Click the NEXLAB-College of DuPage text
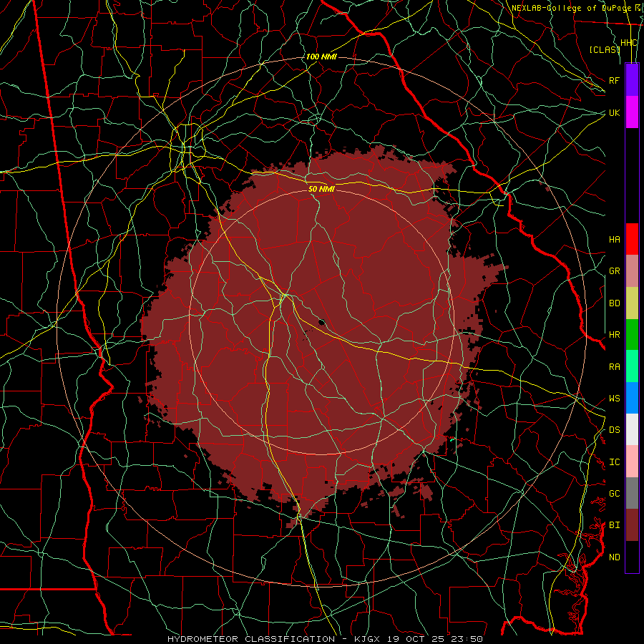 pyautogui.click(x=570, y=8)
